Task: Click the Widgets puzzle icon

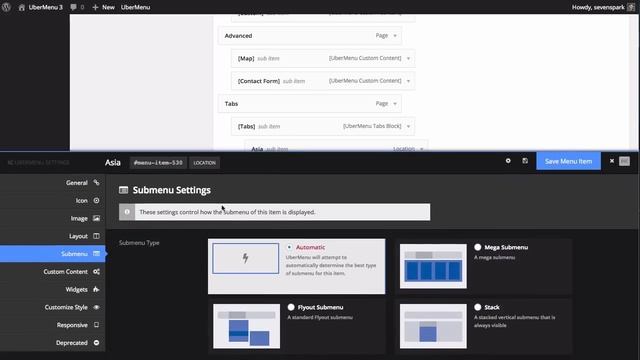Action: pyautogui.click(x=96, y=289)
